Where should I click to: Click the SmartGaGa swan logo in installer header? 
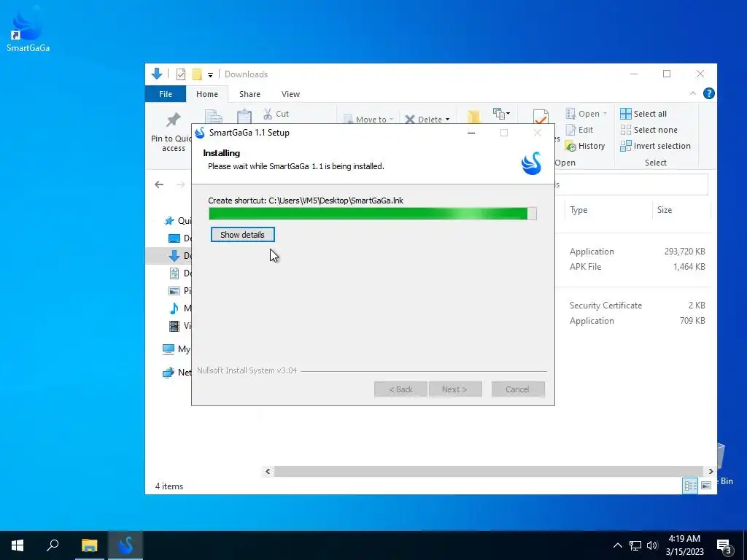[531, 163]
